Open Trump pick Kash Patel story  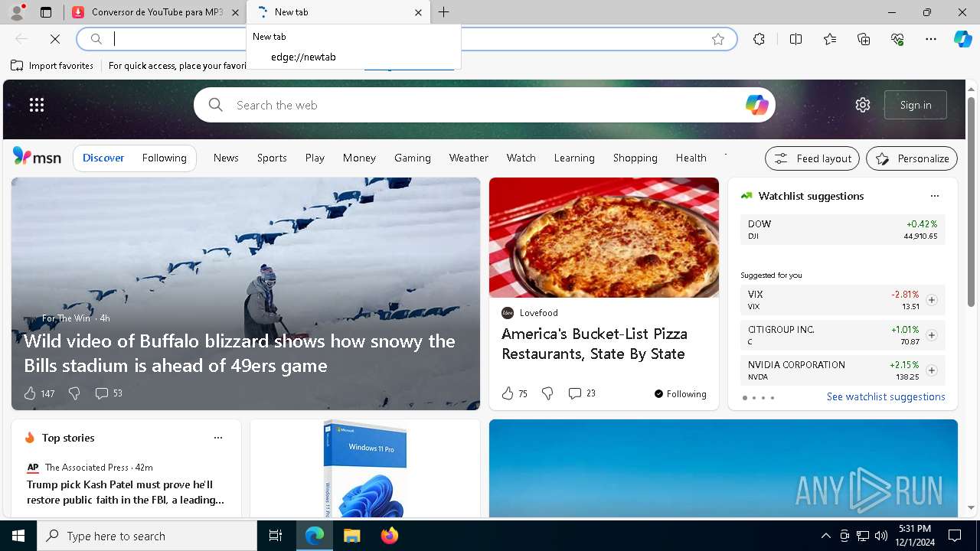126,492
